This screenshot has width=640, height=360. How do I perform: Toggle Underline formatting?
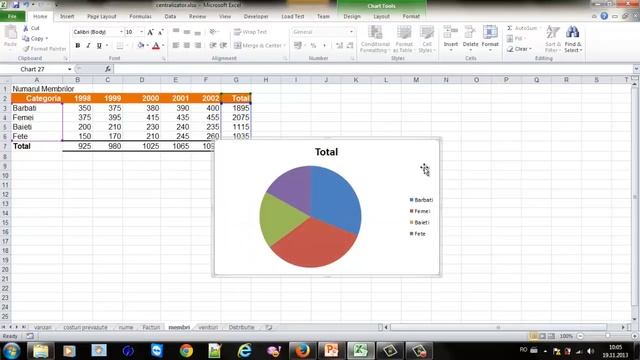(99, 46)
